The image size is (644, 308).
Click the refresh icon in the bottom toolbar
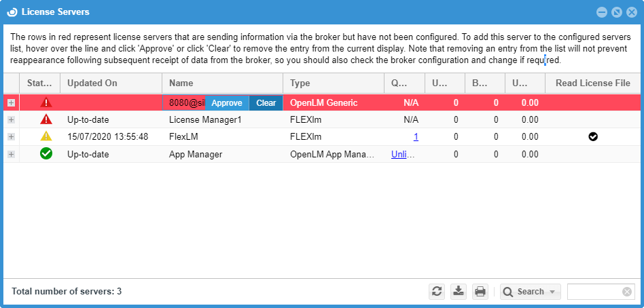tap(437, 292)
